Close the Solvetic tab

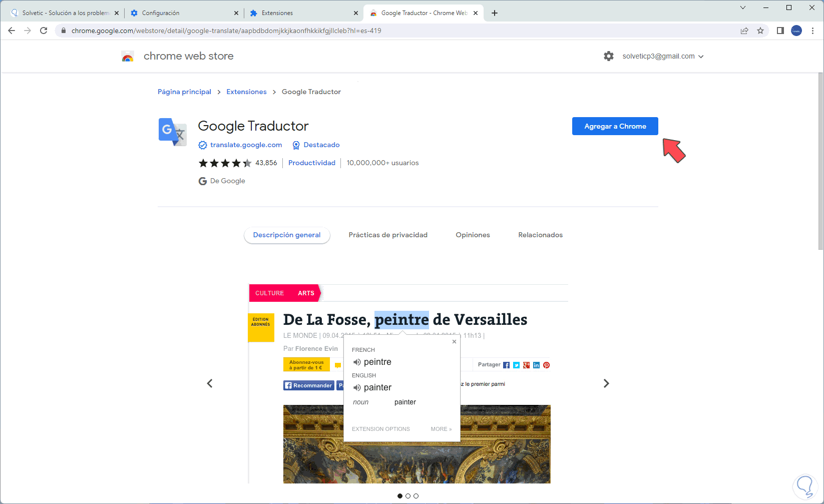[x=117, y=13]
